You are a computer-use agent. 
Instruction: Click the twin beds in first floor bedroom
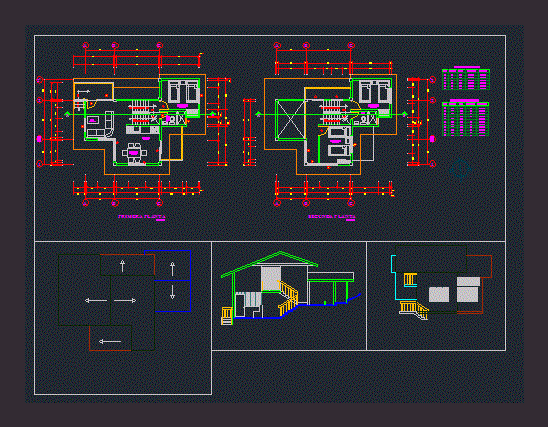[x=183, y=92]
